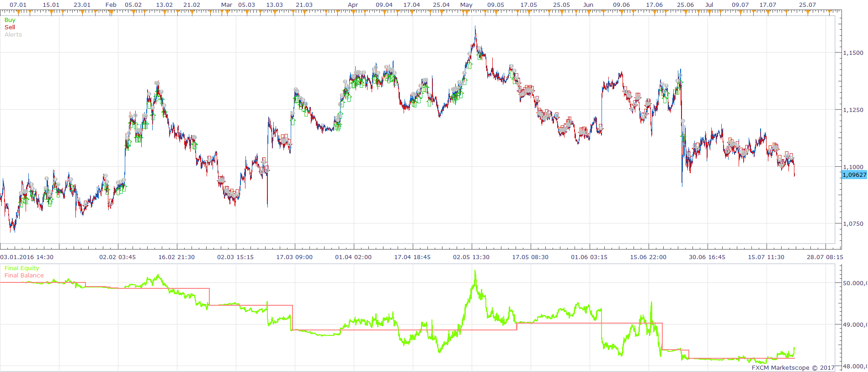Click the 02.03 15:15 time label
The height and width of the screenshot is (372, 868).
tap(235, 257)
